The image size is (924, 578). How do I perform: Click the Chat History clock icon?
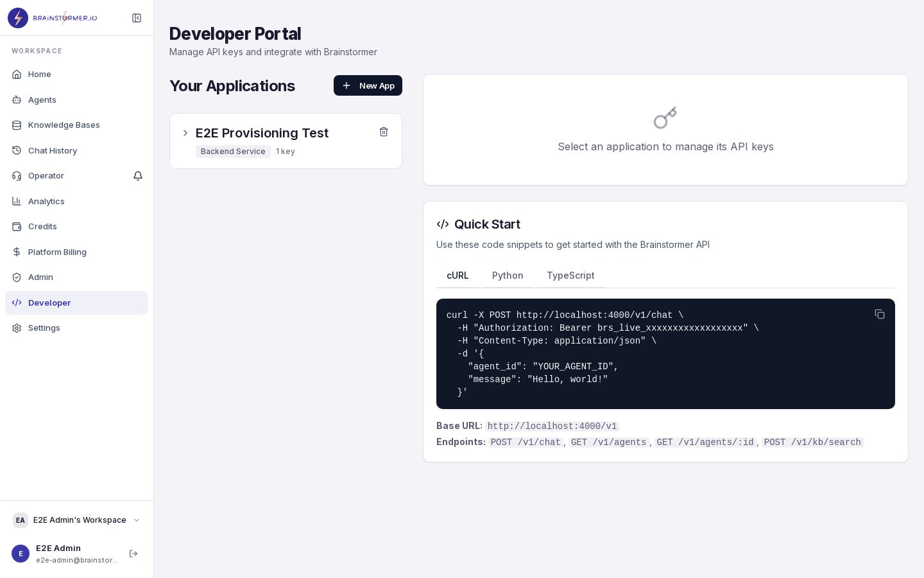tap(17, 150)
